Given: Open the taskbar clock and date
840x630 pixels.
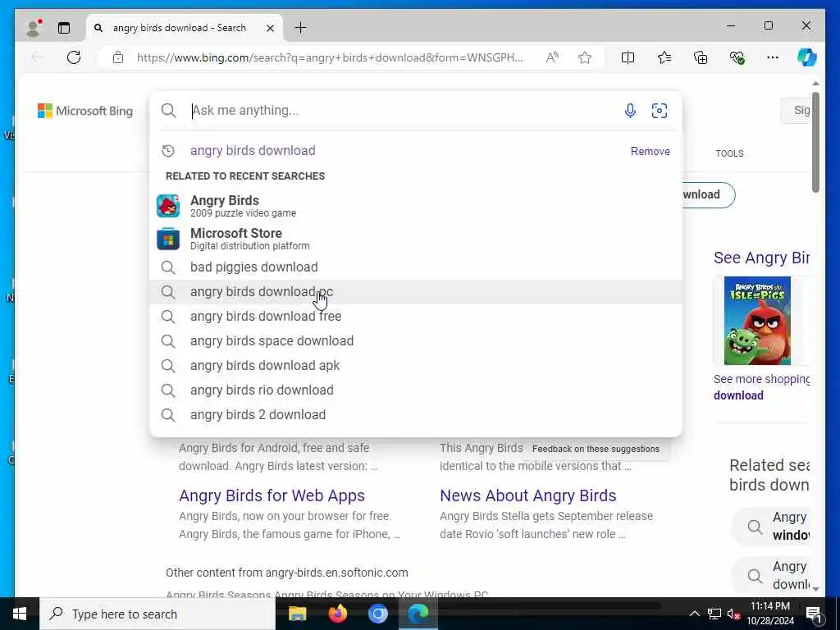Looking at the screenshot, I should tap(769, 614).
